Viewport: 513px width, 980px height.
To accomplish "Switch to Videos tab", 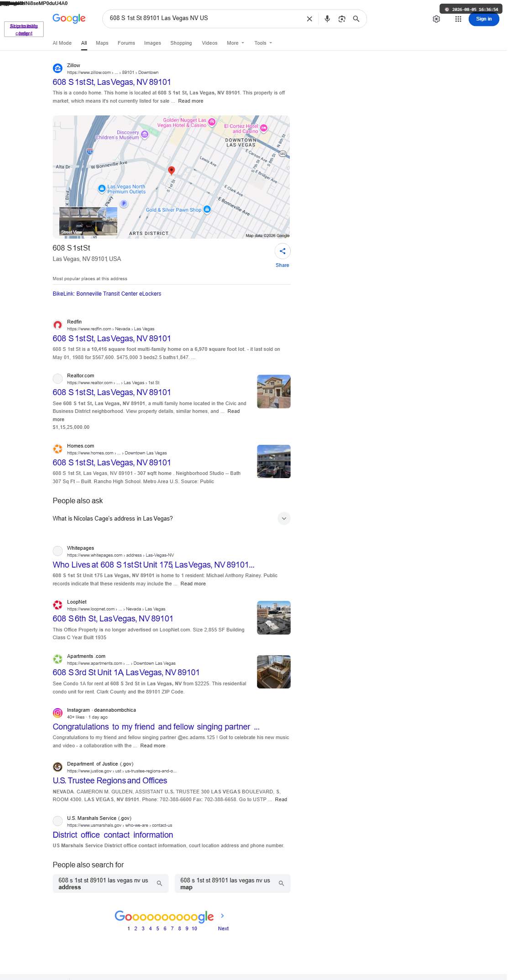I will pyautogui.click(x=209, y=43).
